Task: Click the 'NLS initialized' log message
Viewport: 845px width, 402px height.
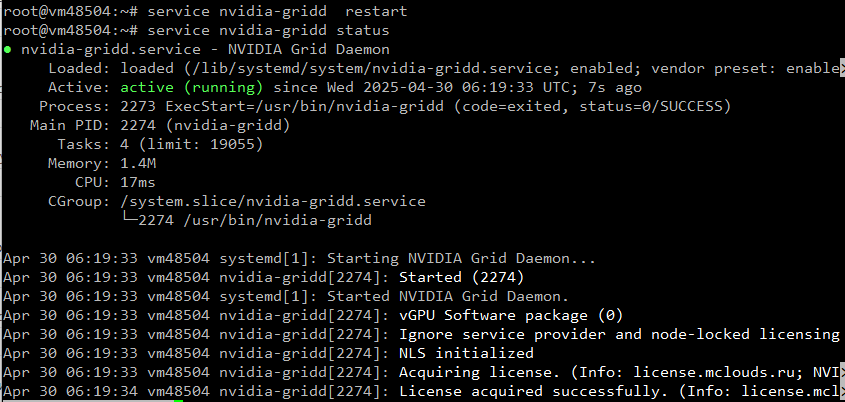Action: [466, 354]
